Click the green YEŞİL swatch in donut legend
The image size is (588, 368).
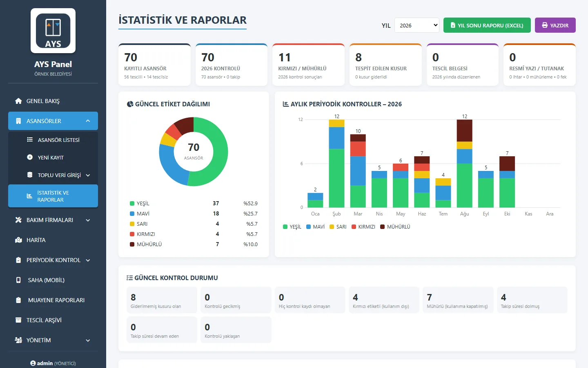pos(132,204)
